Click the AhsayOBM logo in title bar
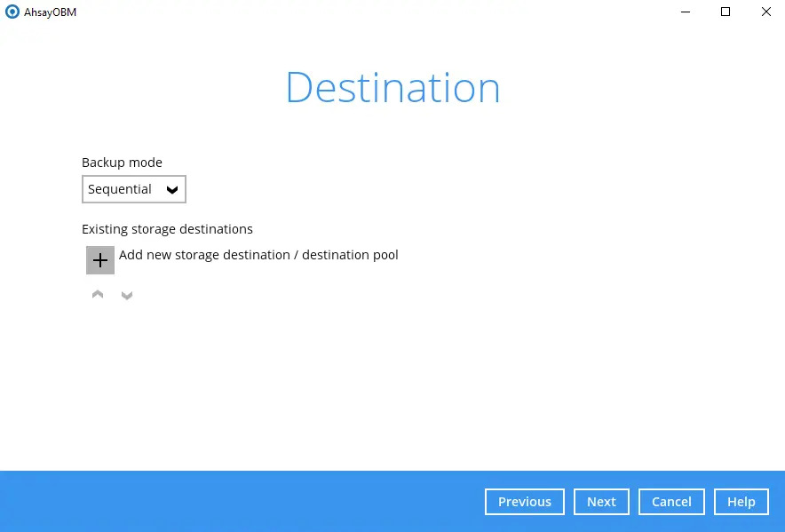 [12, 12]
